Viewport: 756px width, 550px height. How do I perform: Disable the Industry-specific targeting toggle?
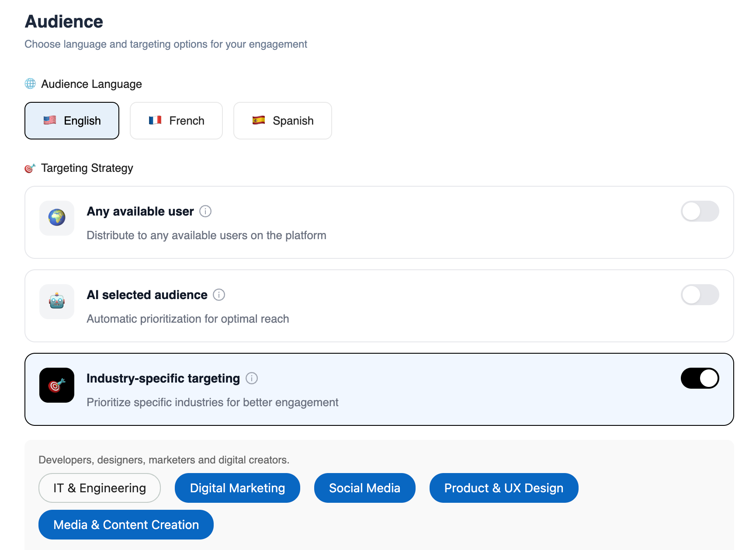(700, 378)
